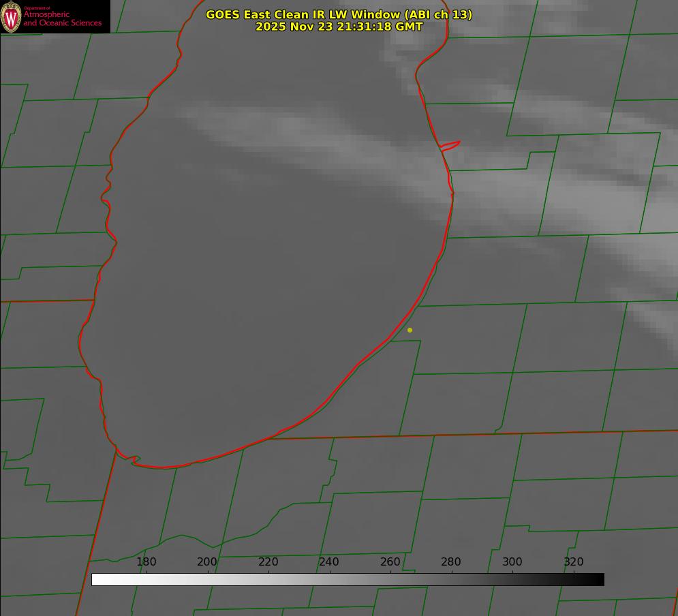This screenshot has height=616, width=678.
Task: Click the 280 label on the scale
Action: pos(451,562)
